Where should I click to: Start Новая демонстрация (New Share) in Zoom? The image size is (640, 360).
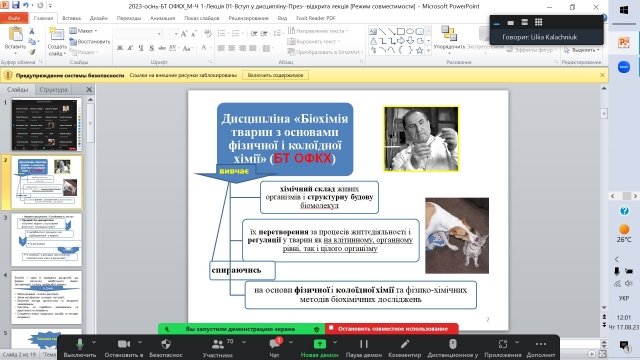point(320,348)
